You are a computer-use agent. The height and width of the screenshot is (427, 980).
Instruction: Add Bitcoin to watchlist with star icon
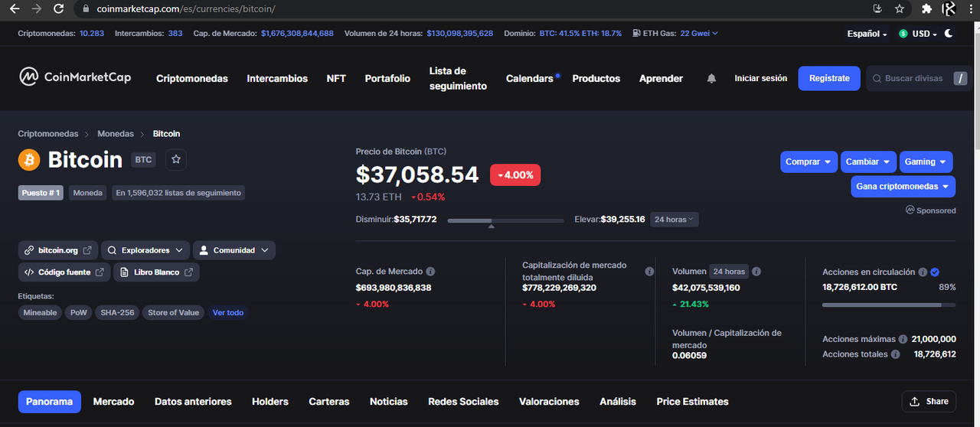(176, 159)
